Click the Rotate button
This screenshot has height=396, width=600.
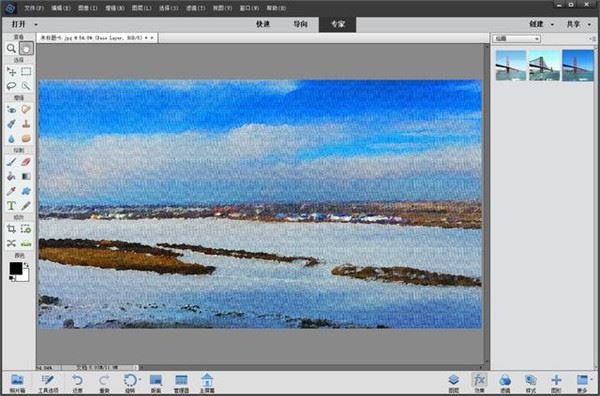pos(130,383)
